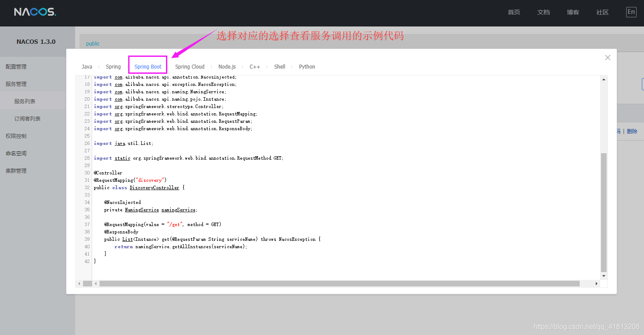Click private NamingService namingService declaration
The width and height of the screenshot is (644, 335).
(151, 210)
